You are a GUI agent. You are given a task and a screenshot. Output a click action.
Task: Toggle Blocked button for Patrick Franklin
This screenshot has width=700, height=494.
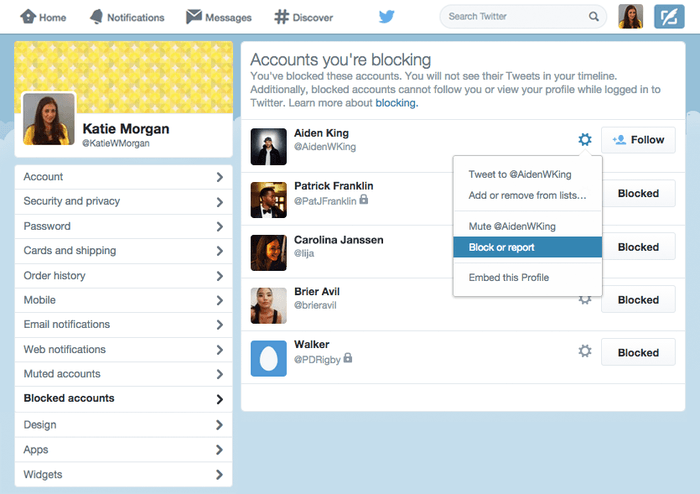click(x=638, y=194)
